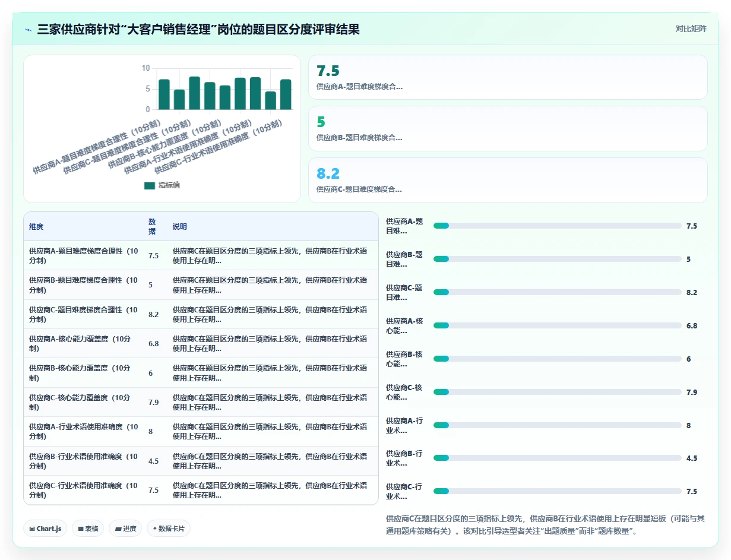Select table row 供应商A-行业术语使用准确度
Image resolution: width=731 pixels, height=560 pixels.
coord(201,432)
